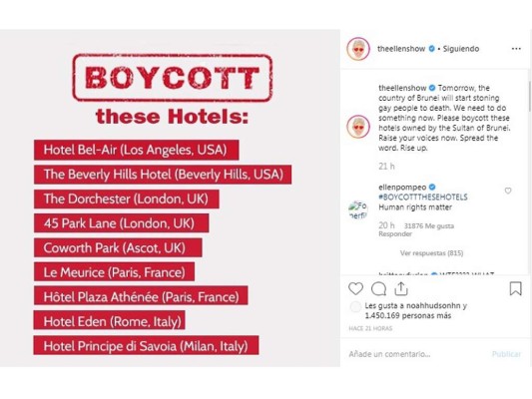This screenshot has width=532, height=399.
Task: Open the ellenpompeo username link
Action: click(402, 188)
